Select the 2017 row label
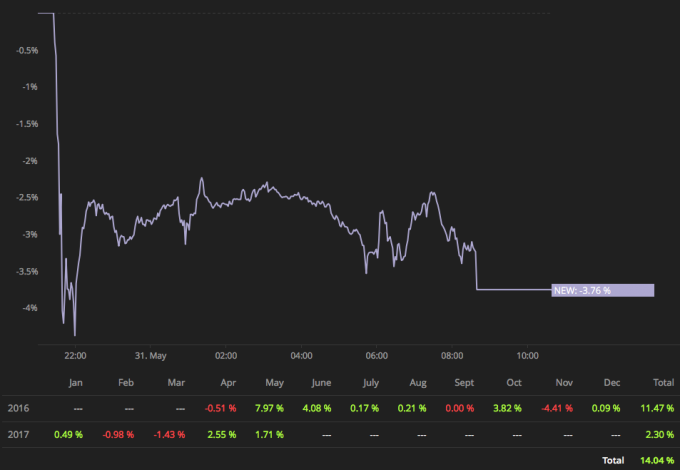Screen dimensions: 680x470 click(x=18, y=434)
